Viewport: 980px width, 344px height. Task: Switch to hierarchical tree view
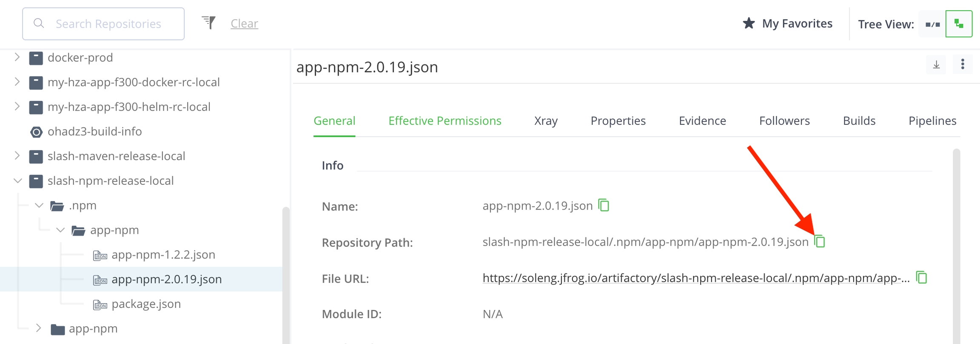pos(959,24)
